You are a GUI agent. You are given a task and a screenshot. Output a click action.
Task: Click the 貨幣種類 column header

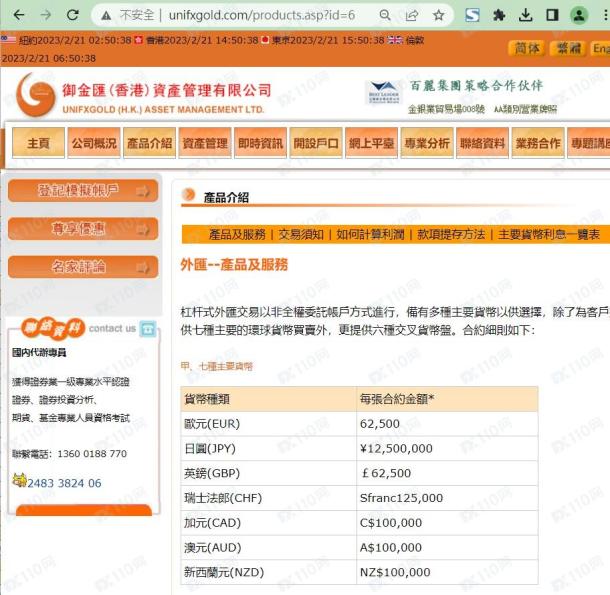tap(268, 399)
